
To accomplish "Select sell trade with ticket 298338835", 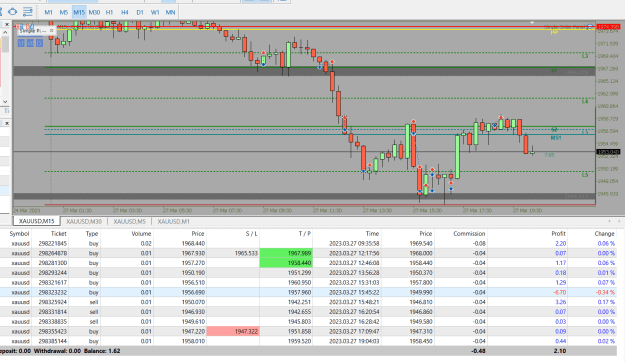I will [308, 321].
